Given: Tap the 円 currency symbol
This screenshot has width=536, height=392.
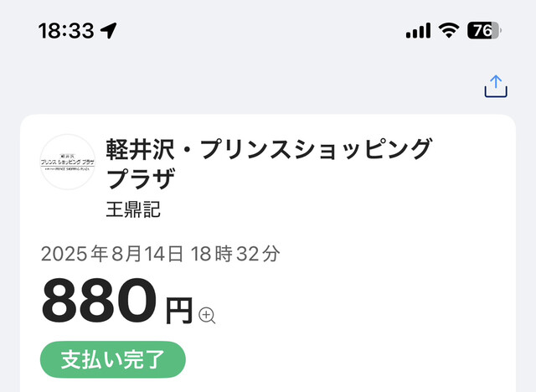Looking at the screenshot, I should pyautogui.click(x=180, y=311).
